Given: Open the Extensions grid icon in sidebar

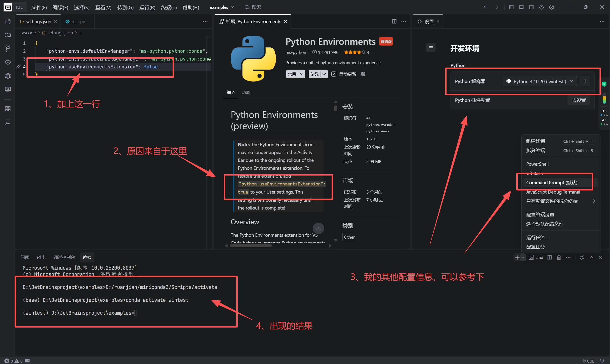Looking at the screenshot, I should click(x=8, y=109).
